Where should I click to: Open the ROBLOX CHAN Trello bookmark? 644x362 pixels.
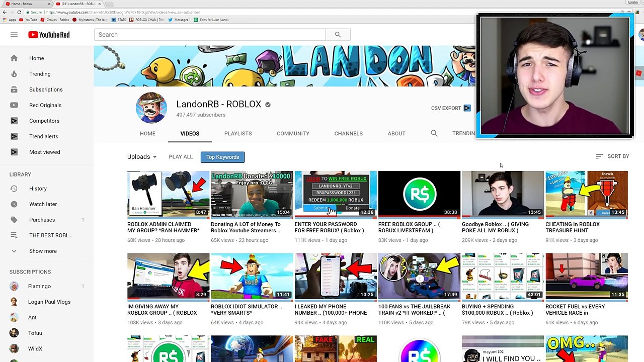click(146, 20)
